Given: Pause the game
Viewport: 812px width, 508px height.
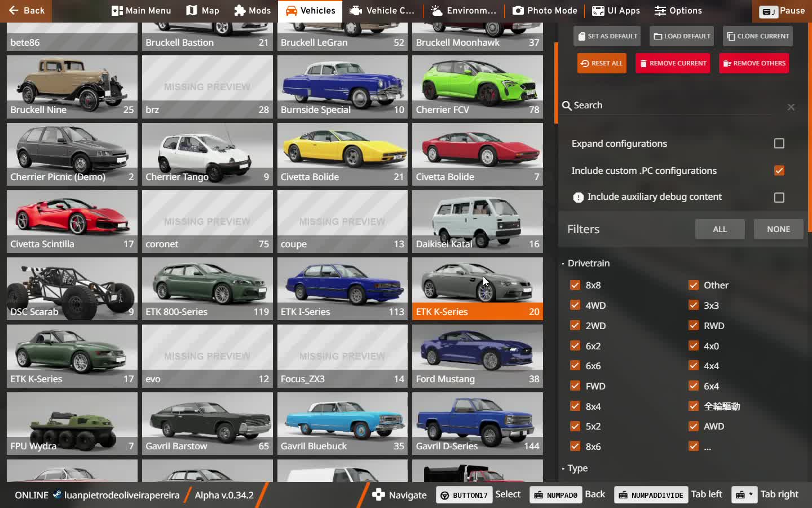Looking at the screenshot, I should tap(782, 10).
